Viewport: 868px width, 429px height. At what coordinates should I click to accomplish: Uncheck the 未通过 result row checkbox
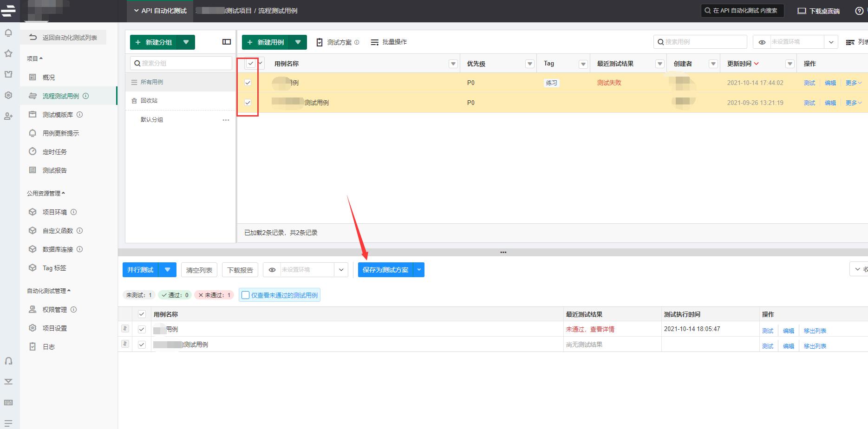point(142,329)
